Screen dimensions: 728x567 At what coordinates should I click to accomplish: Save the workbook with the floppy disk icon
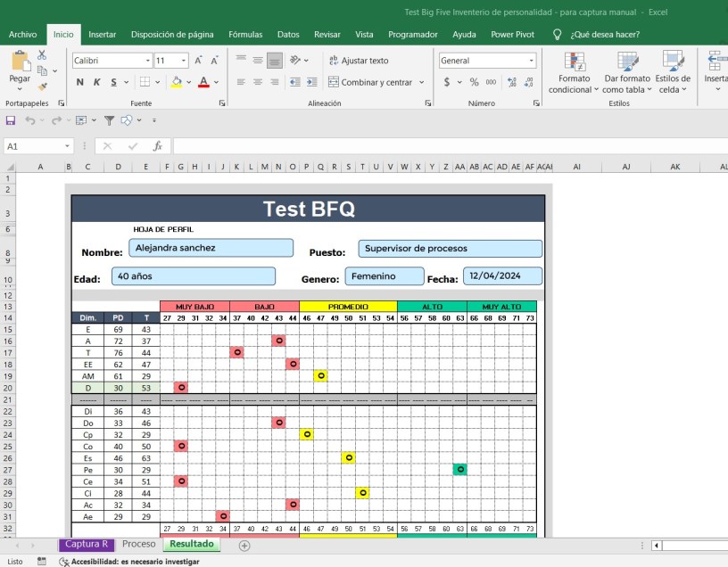pyautogui.click(x=11, y=119)
